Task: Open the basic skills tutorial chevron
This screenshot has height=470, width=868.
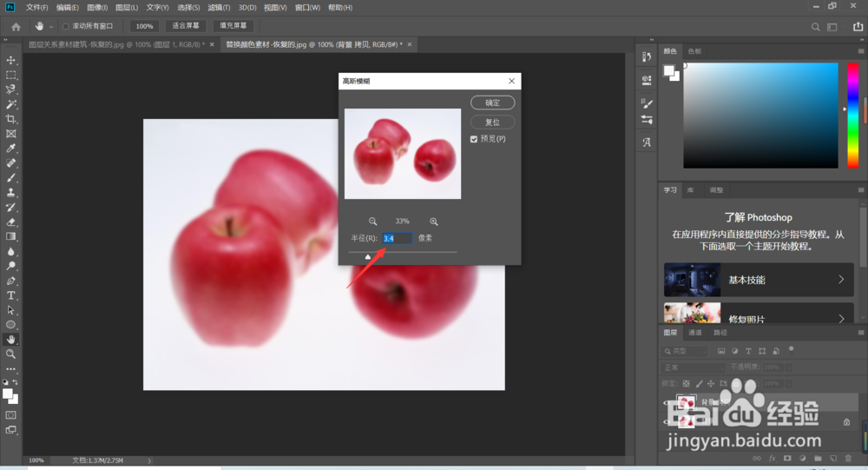Action: pos(841,280)
